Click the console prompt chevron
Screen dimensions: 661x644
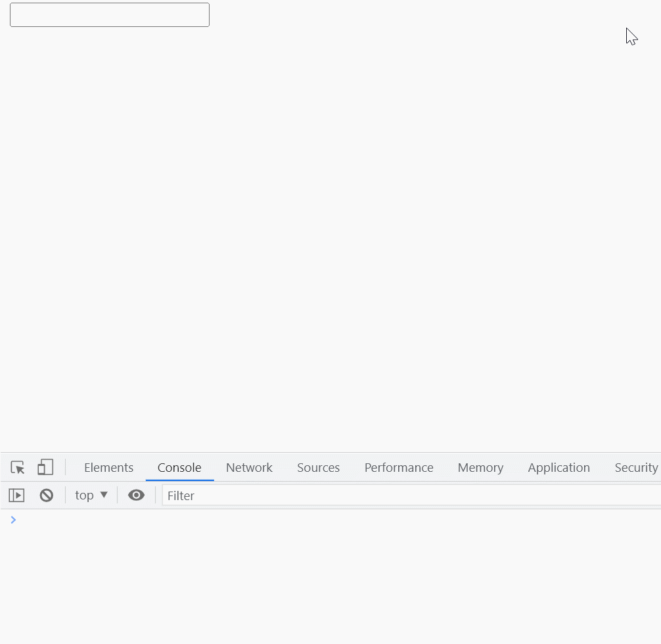coord(13,520)
